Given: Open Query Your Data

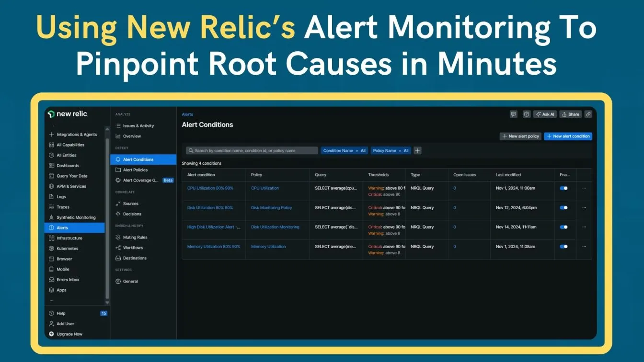Looking at the screenshot, I should click(69, 176).
